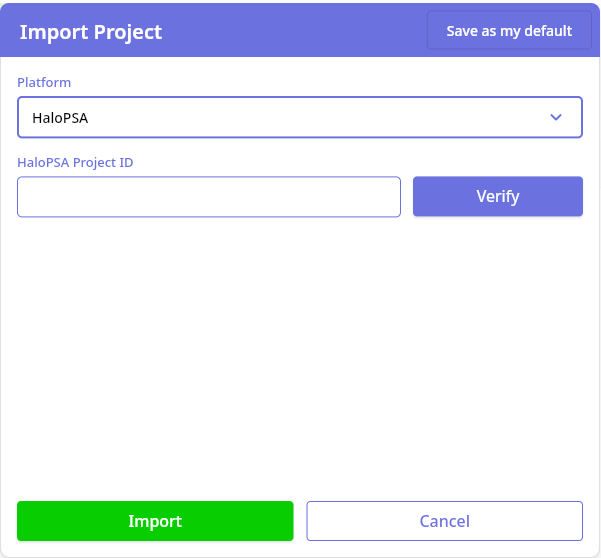The width and height of the screenshot is (601, 558).
Task: Click the Import Project dialog title
Action: [91, 32]
